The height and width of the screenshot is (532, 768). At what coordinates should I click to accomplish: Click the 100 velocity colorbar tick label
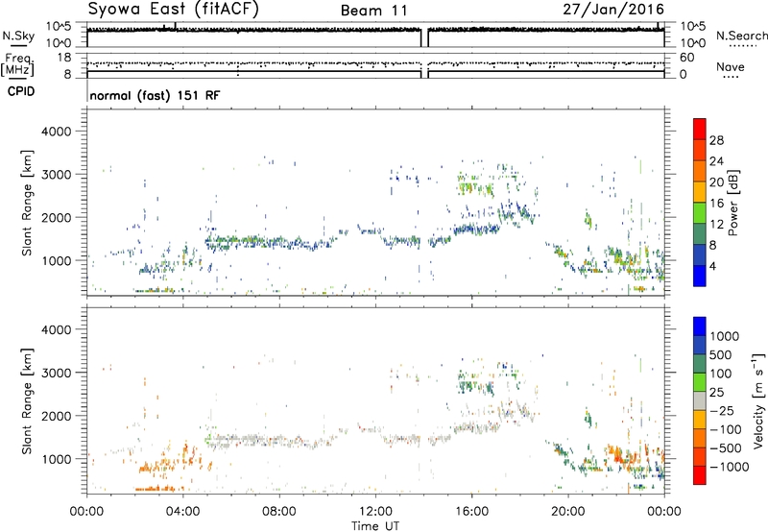point(721,374)
